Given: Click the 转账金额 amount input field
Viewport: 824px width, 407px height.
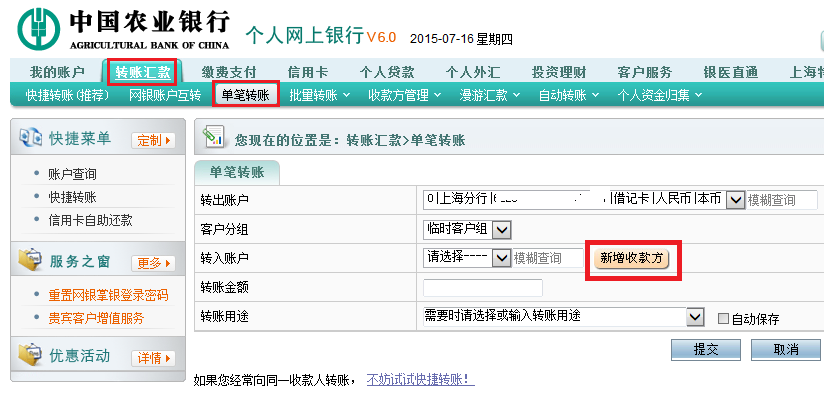Looking at the screenshot, I should [x=482, y=288].
